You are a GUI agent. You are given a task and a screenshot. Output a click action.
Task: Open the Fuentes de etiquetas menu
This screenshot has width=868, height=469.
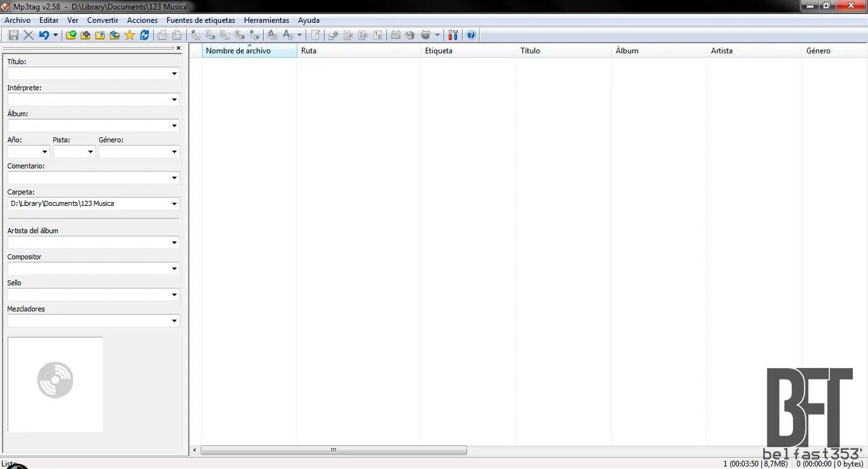201,20
